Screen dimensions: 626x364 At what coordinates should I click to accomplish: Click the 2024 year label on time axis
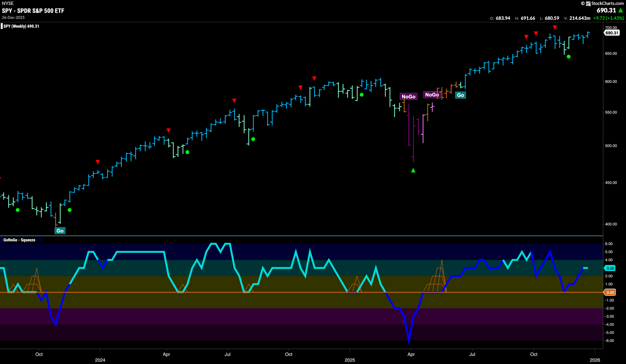pyautogui.click(x=100, y=360)
